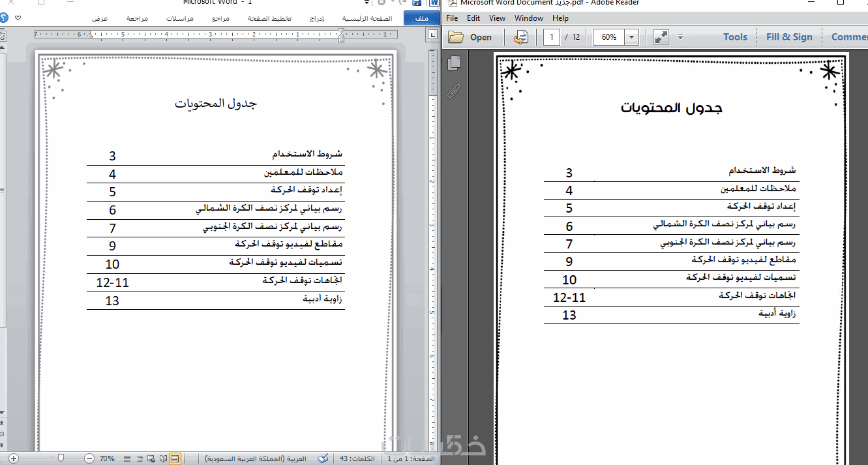
Task: Click the convert/export PDF page icon
Action: [520, 37]
